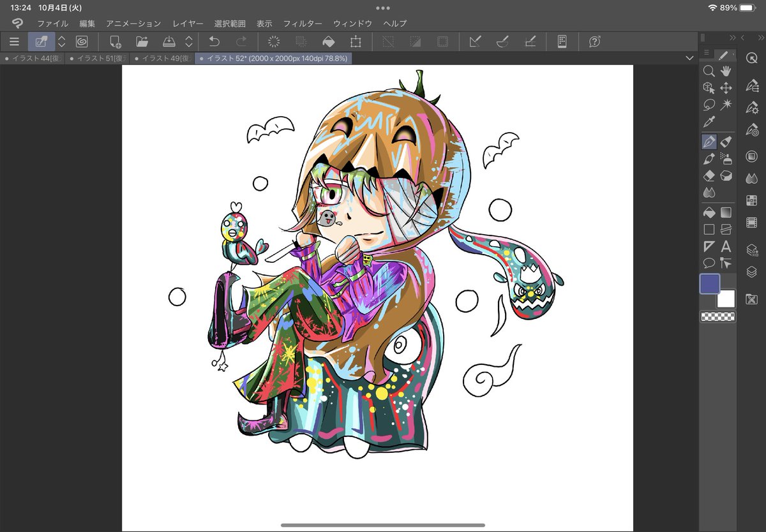
Task: Select the Text A tool
Action: [x=726, y=246]
